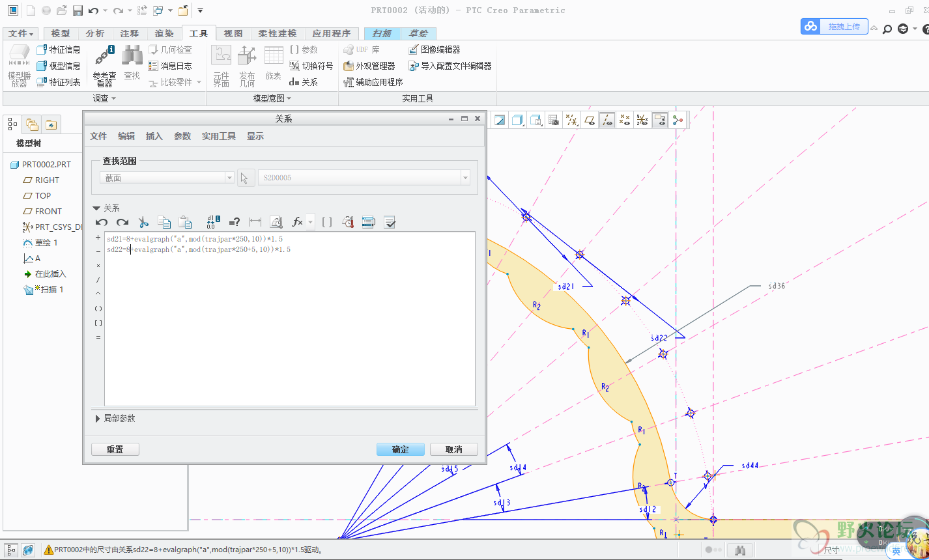Open 实用工具 menu in 关系 dialog
Image resolution: width=929 pixels, height=560 pixels.
coord(219,136)
